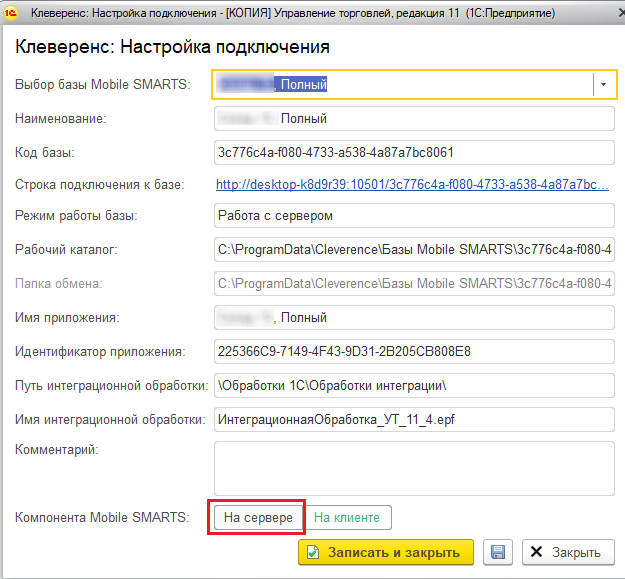
Task: Click inside the 'Комментарий' text area
Action: coord(414,468)
